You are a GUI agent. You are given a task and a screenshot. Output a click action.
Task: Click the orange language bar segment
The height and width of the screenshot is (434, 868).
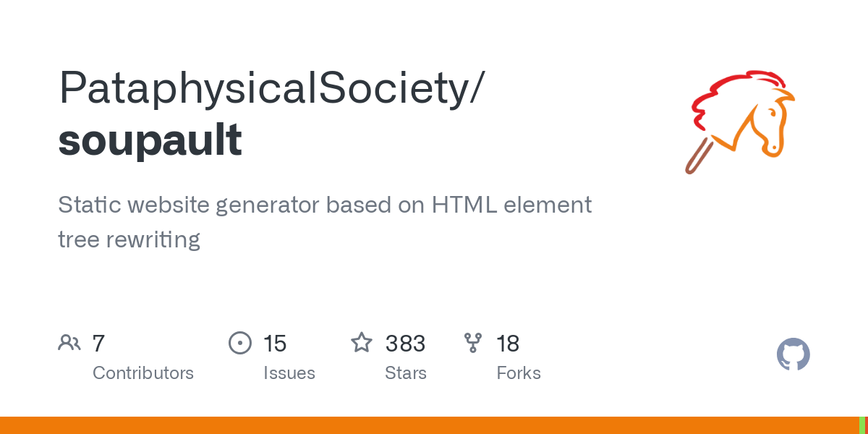[x=427, y=425]
